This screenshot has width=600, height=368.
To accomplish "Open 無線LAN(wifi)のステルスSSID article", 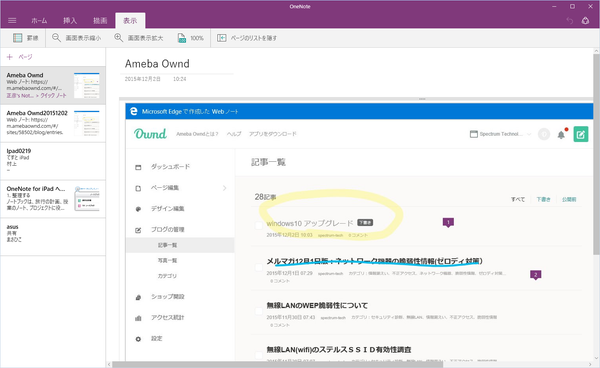I will (339, 349).
